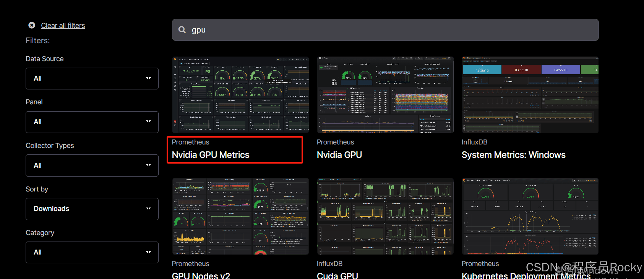Screen dimensions: 644x279
Task: Open the Nvidia GPU dashboard thumbnail
Action: [385, 95]
